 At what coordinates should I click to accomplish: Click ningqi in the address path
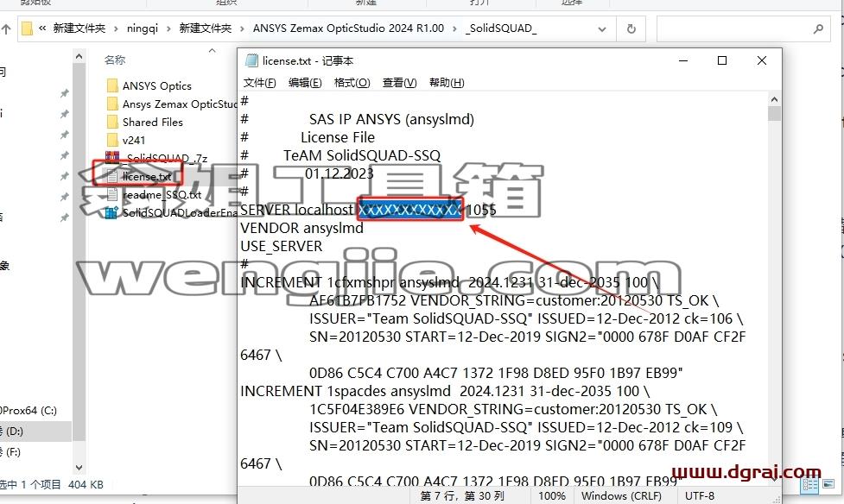142,28
